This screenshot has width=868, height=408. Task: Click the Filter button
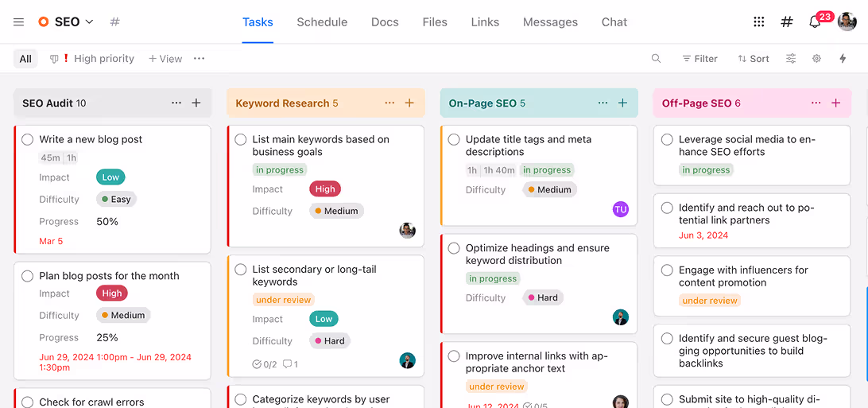699,59
